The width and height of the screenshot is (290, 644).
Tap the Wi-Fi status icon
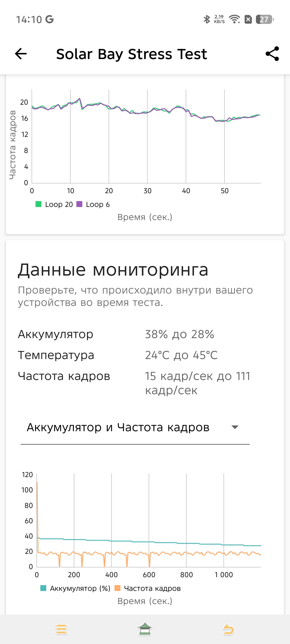234,19
